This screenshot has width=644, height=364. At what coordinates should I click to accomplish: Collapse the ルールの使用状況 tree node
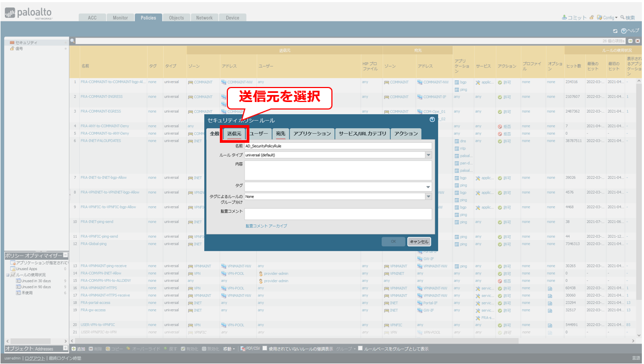(7, 275)
